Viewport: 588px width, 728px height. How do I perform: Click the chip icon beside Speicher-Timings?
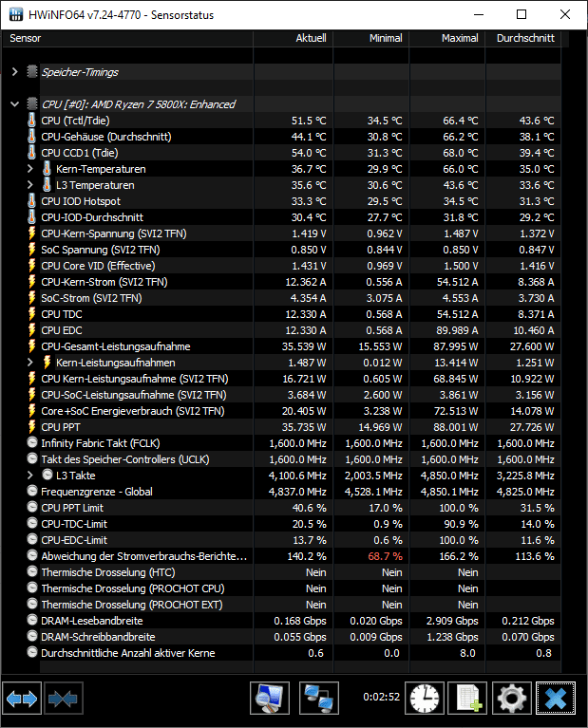32,71
